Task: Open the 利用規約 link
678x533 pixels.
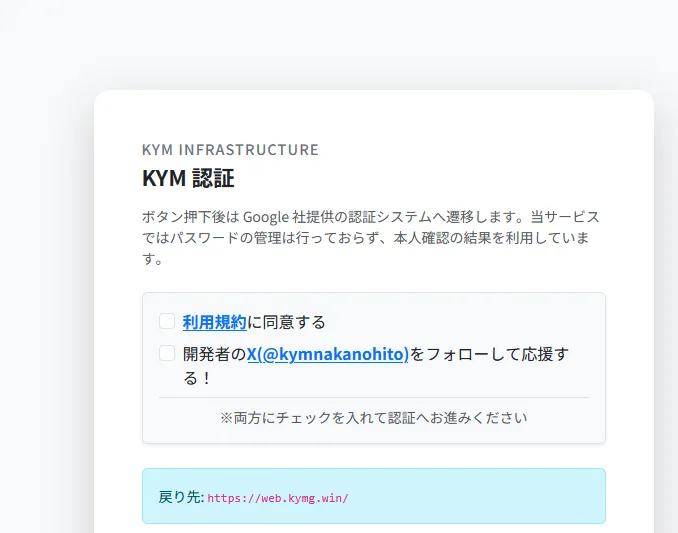Action: [x=214, y=322]
